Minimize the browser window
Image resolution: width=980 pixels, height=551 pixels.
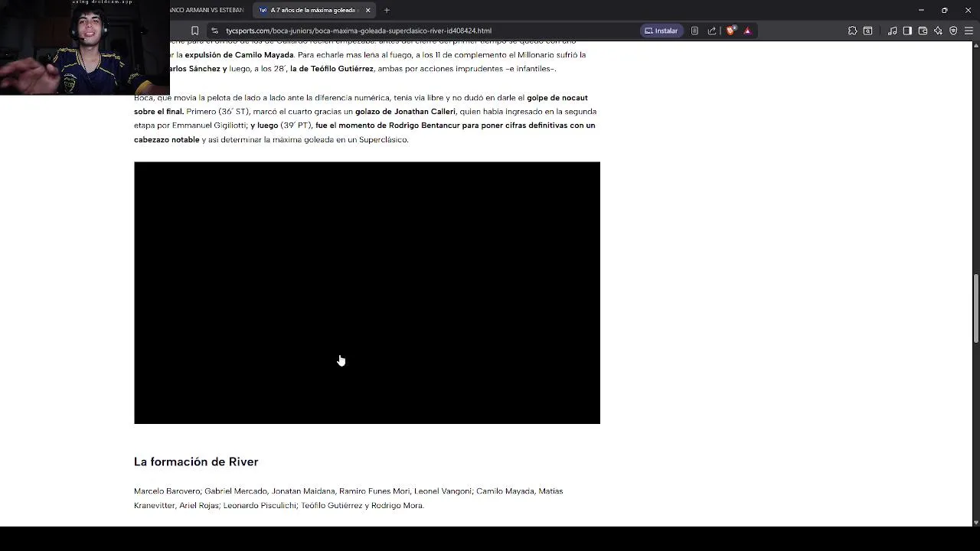[921, 10]
